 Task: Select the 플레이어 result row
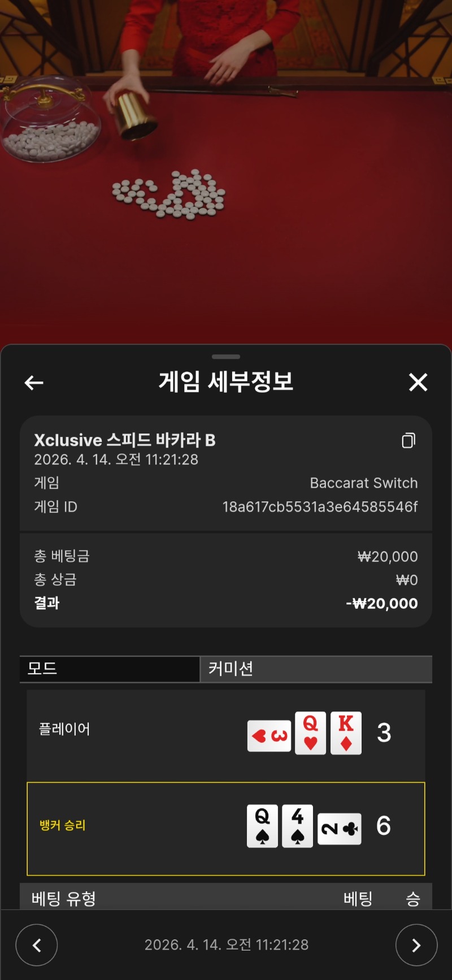[x=226, y=735]
